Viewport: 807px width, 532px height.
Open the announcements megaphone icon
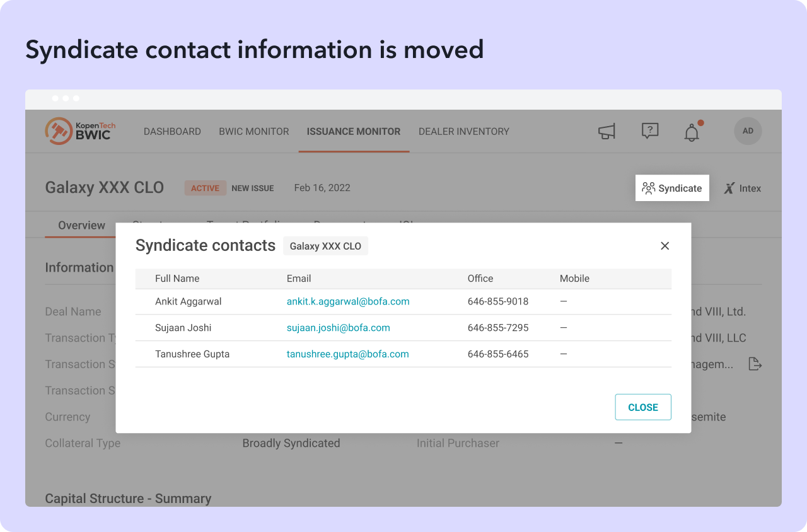607,131
